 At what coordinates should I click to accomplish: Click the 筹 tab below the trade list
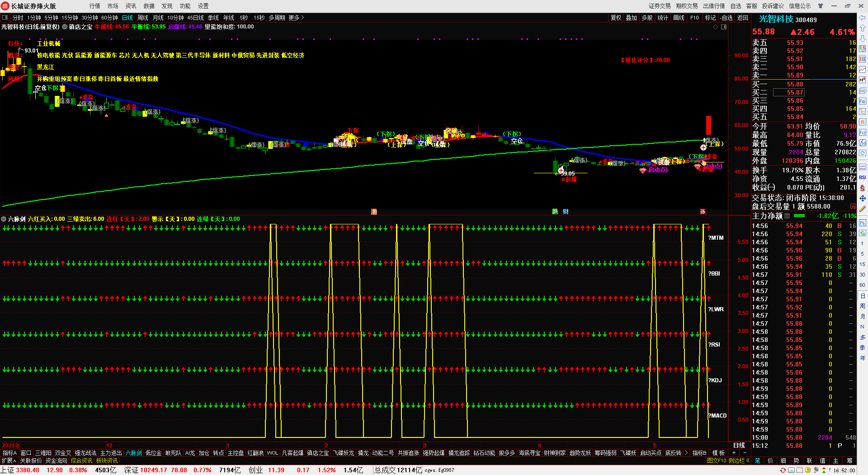[849, 461]
